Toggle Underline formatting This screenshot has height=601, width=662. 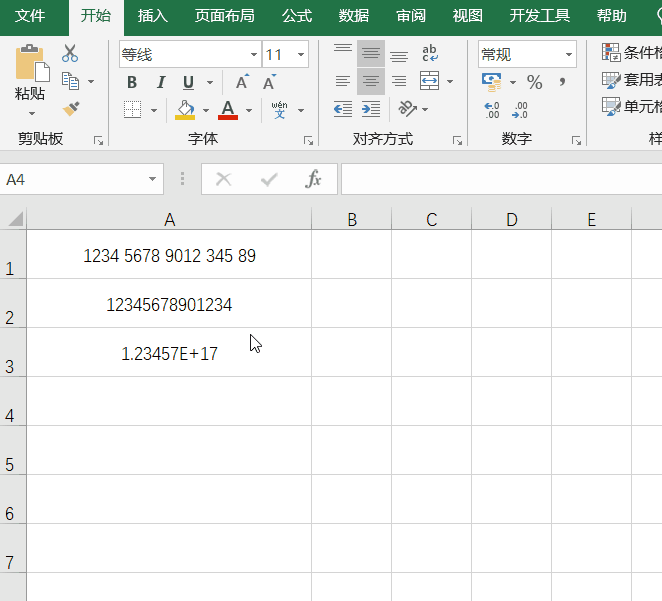point(188,82)
